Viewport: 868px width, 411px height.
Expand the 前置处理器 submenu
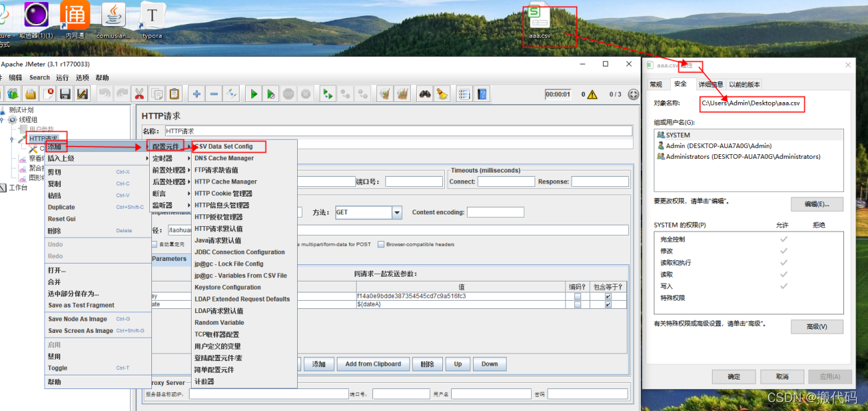pyautogui.click(x=169, y=170)
